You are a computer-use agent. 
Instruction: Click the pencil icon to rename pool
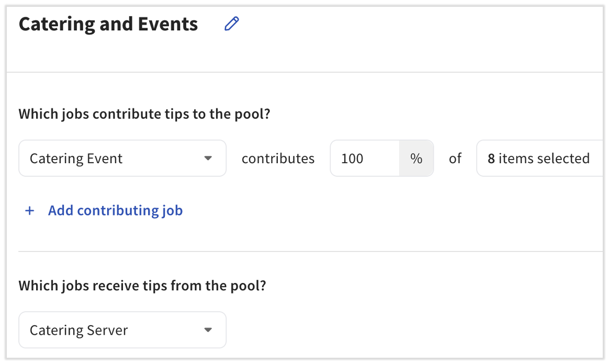click(x=231, y=24)
